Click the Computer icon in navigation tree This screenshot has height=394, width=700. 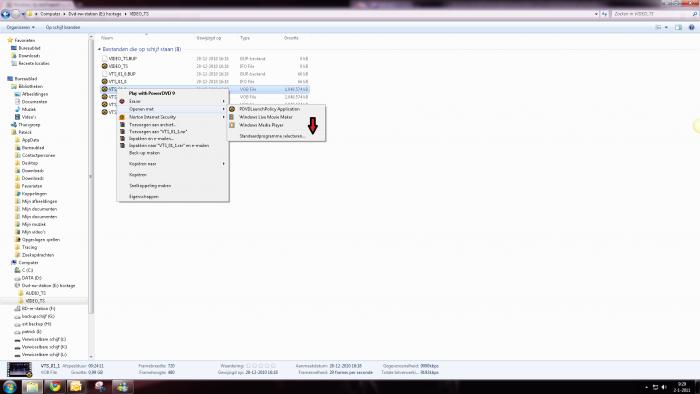click(14, 262)
